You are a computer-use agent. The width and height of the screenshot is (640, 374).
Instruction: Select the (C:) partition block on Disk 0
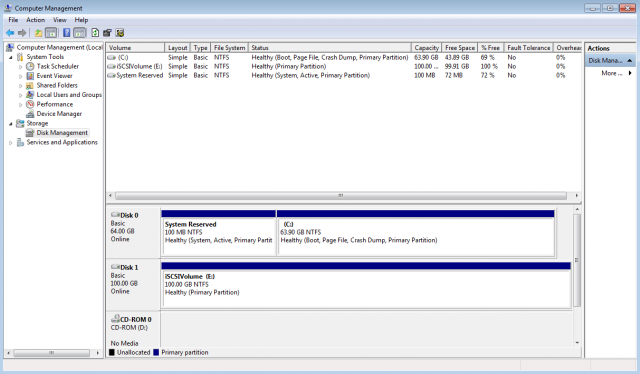(416, 234)
